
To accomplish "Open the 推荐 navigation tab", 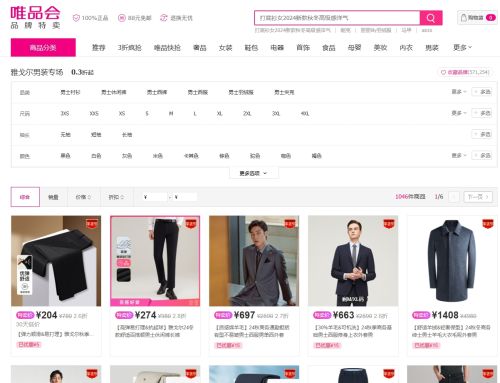I will click(x=99, y=48).
